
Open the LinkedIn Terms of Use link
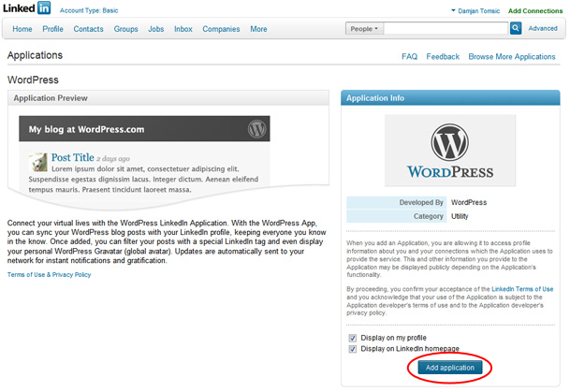tap(522, 289)
